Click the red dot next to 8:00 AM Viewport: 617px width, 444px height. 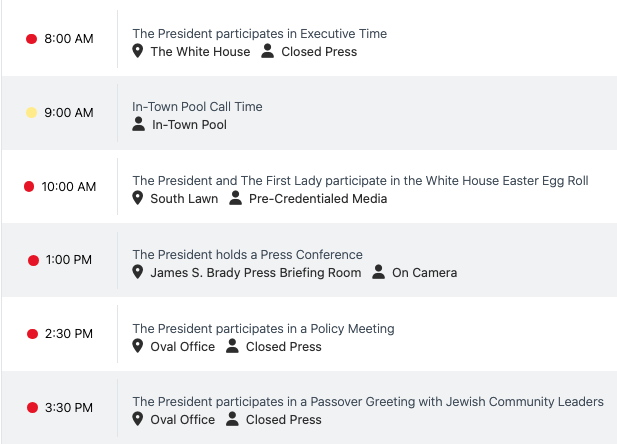[31, 39]
